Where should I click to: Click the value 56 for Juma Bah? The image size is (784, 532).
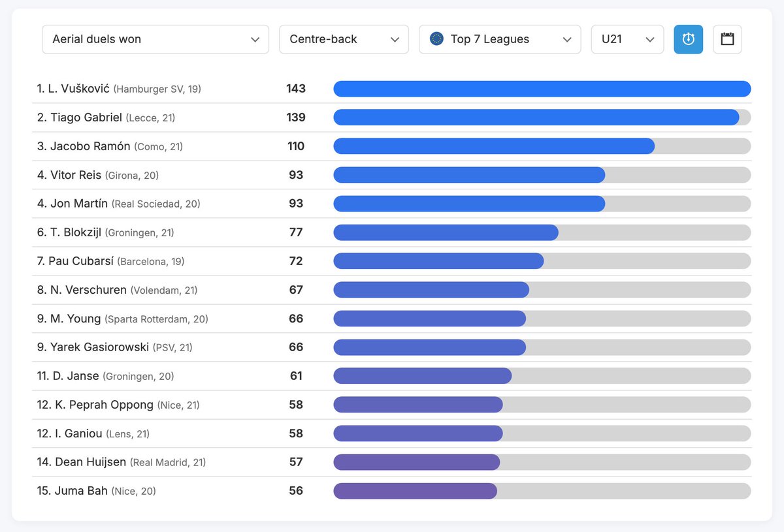coord(296,491)
